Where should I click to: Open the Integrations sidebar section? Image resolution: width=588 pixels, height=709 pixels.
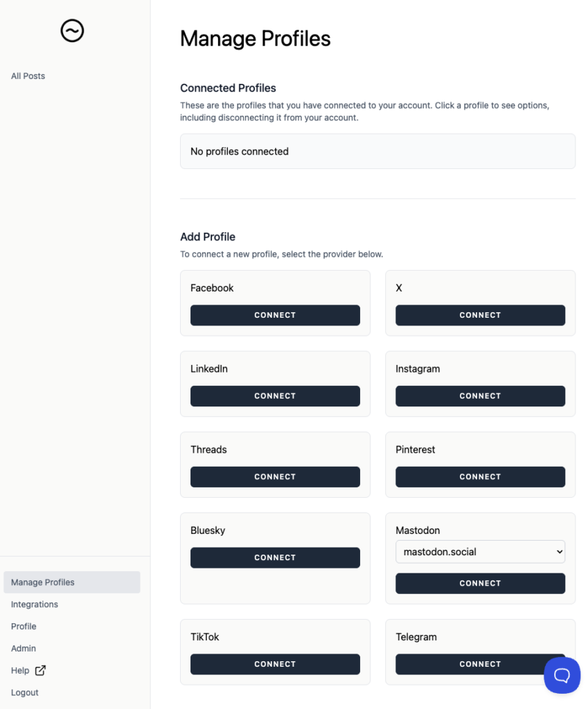(x=34, y=604)
